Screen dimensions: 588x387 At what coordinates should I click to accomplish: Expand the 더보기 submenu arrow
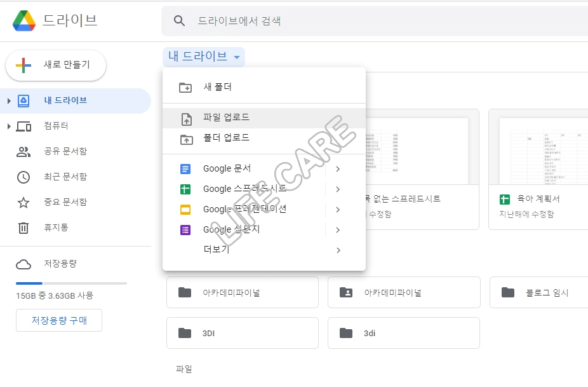pyautogui.click(x=338, y=250)
